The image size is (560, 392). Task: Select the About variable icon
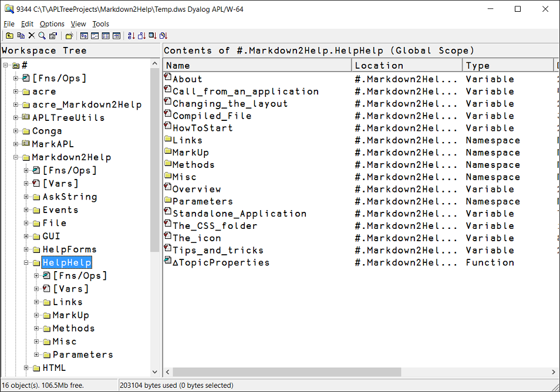[x=168, y=77]
